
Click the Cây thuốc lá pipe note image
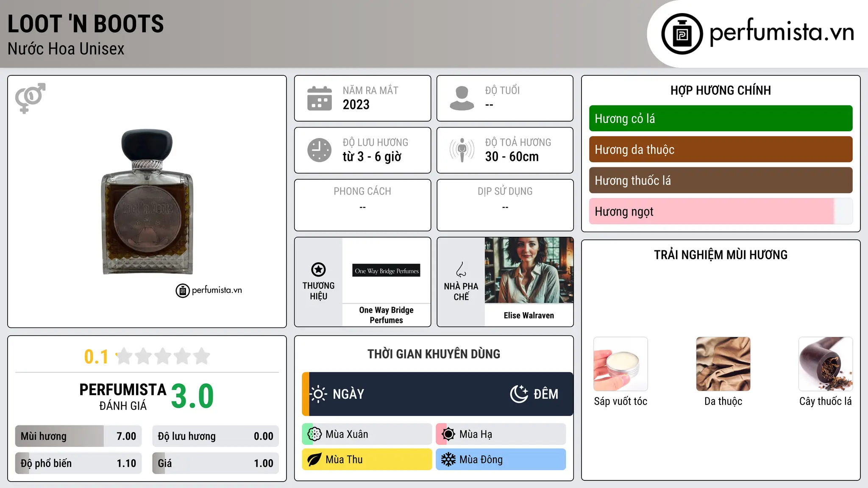point(826,364)
